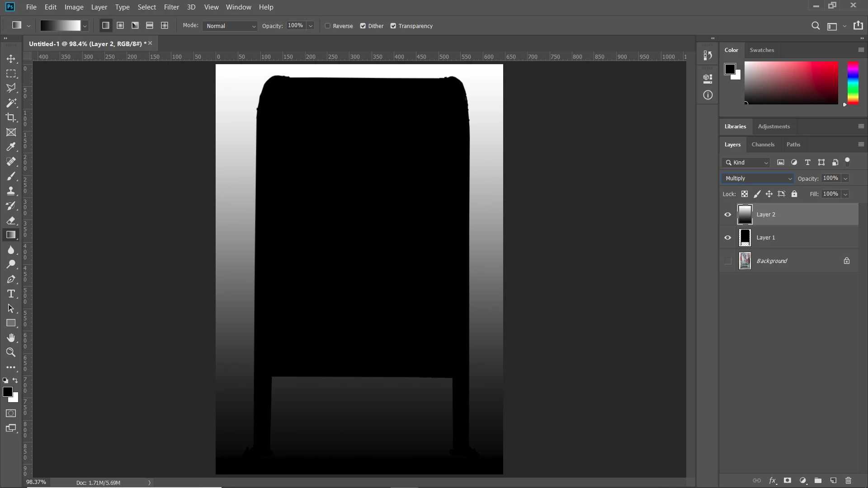Open the gradient Mode Normal dropdown
Viewport: 868px width, 488px height.
pos(230,26)
